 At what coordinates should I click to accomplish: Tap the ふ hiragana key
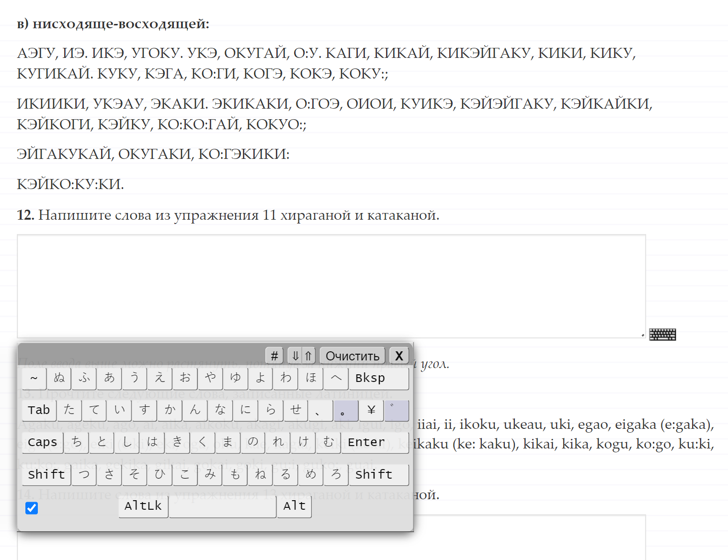coord(84,378)
